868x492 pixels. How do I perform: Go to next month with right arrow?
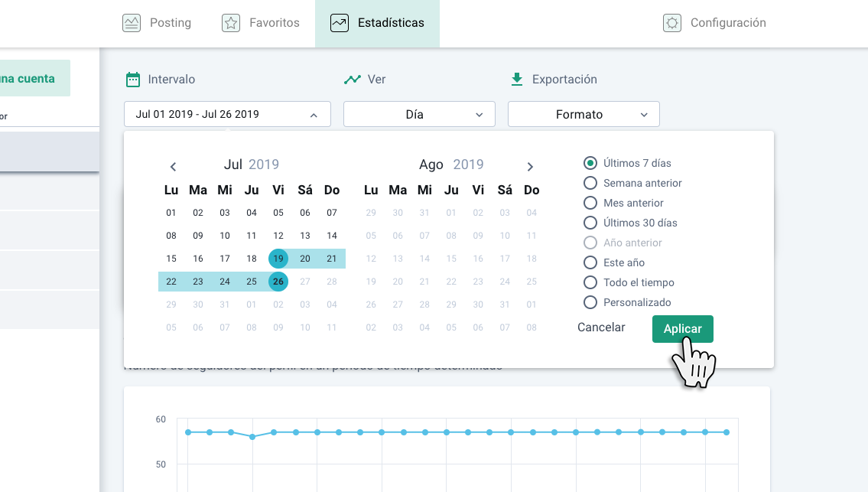530,166
